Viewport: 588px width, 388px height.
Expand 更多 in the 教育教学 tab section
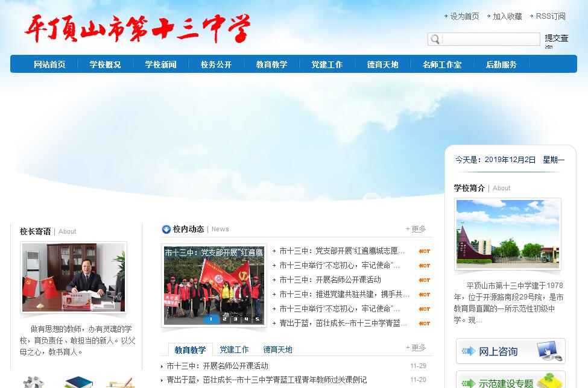click(x=416, y=348)
